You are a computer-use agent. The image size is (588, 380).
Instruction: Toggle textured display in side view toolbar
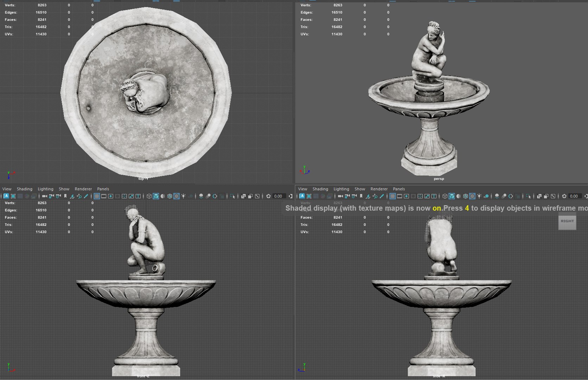tap(472, 196)
